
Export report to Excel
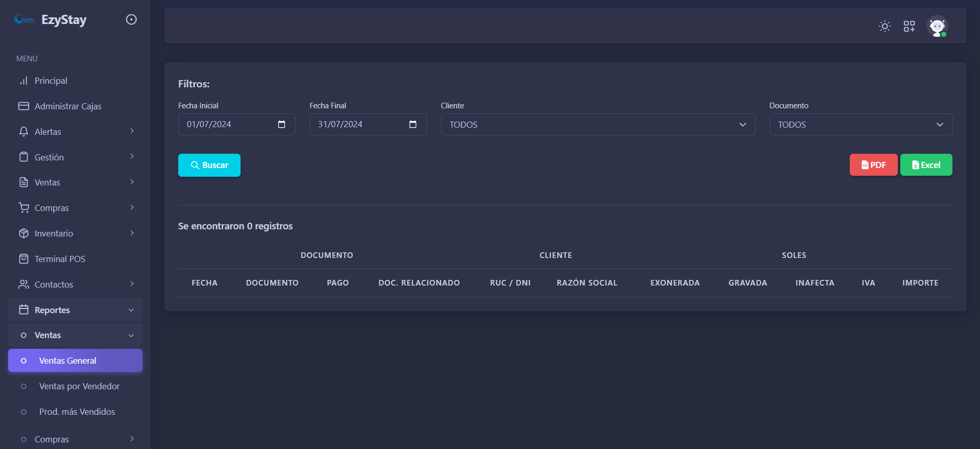click(x=925, y=165)
